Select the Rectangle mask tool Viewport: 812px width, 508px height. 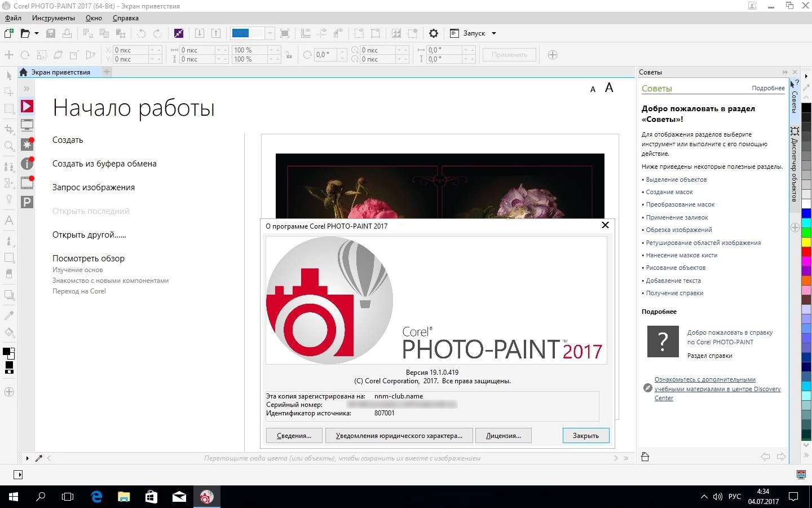click(x=9, y=108)
